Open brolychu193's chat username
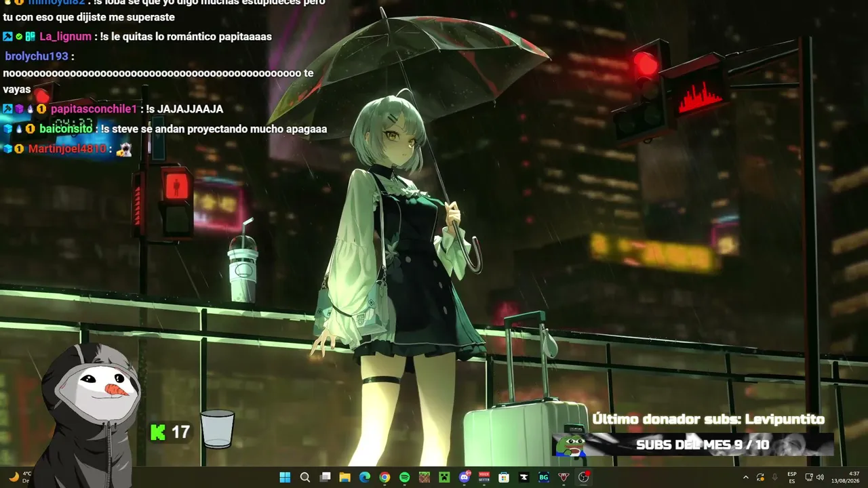 tap(37, 56)
